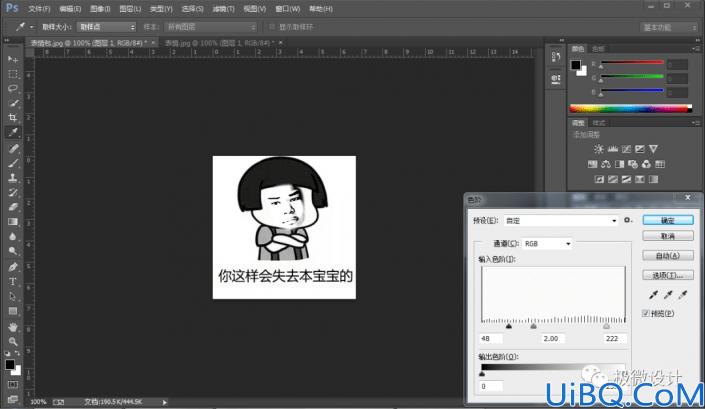The image size is (705, 409).
Task: Open the Adjustments panel flyout menu
Action: click(696, 123)
